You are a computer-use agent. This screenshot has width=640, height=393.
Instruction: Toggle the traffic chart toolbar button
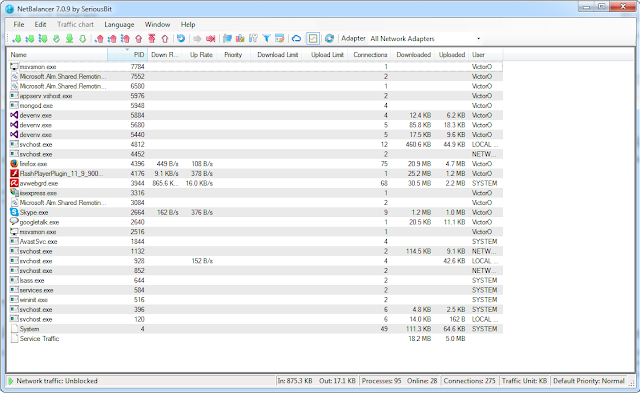click(313, 38)
